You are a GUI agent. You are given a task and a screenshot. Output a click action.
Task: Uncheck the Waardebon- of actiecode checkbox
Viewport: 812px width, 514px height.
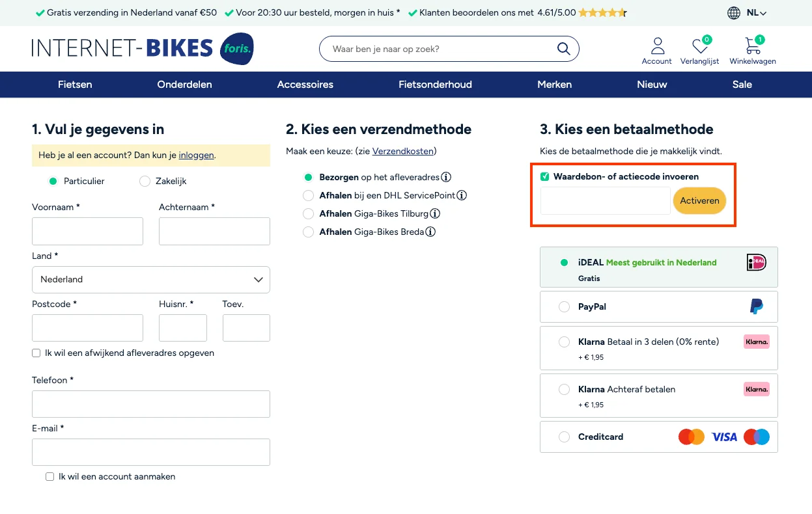tap(545, 176)
